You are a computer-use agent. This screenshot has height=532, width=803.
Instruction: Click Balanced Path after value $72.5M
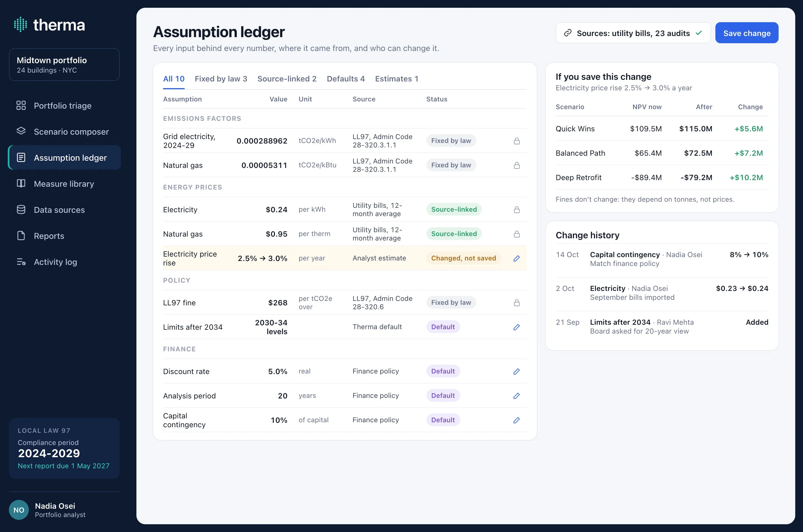(698, 153)
